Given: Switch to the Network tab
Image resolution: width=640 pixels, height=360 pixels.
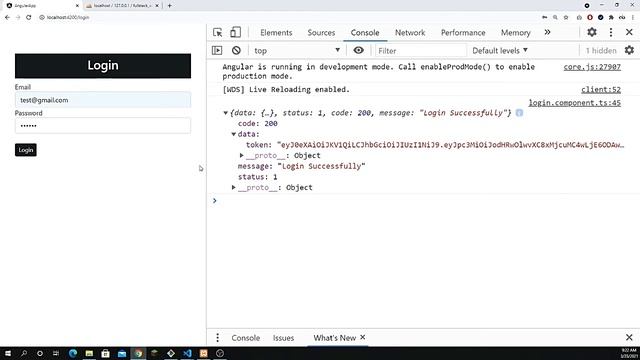Looking at the screenshot, I should [410, 33].
